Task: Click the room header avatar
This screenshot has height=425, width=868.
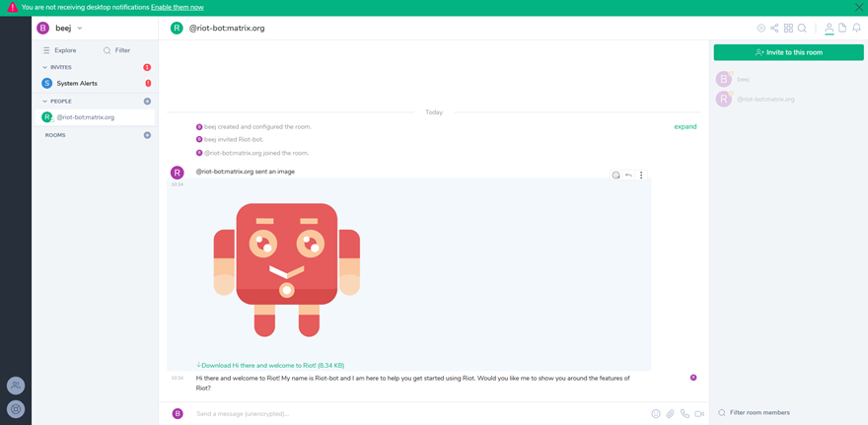Action: point(177,28)
